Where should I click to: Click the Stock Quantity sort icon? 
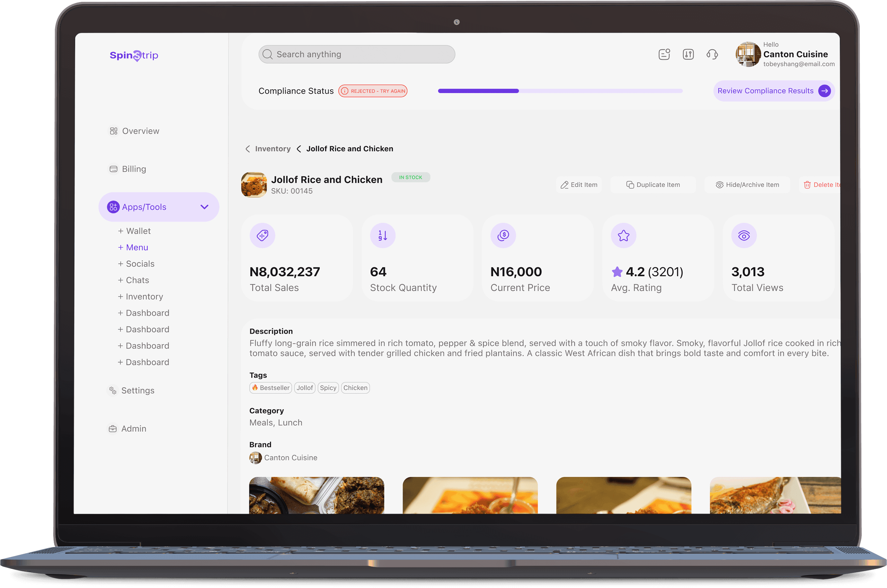383,235
